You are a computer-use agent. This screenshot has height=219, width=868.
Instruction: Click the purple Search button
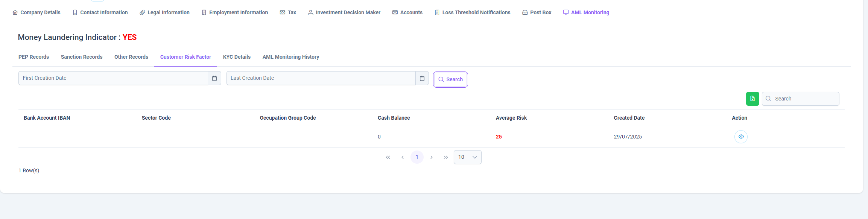coord(450,79)
